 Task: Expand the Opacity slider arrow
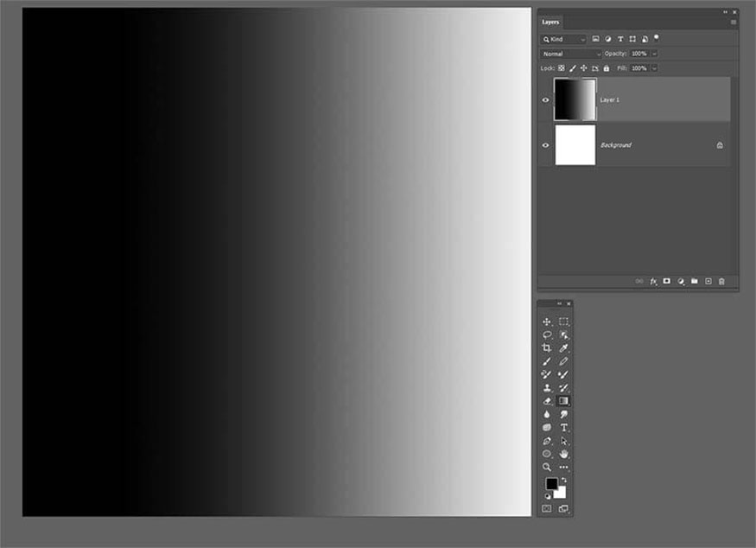coord(654,54)
